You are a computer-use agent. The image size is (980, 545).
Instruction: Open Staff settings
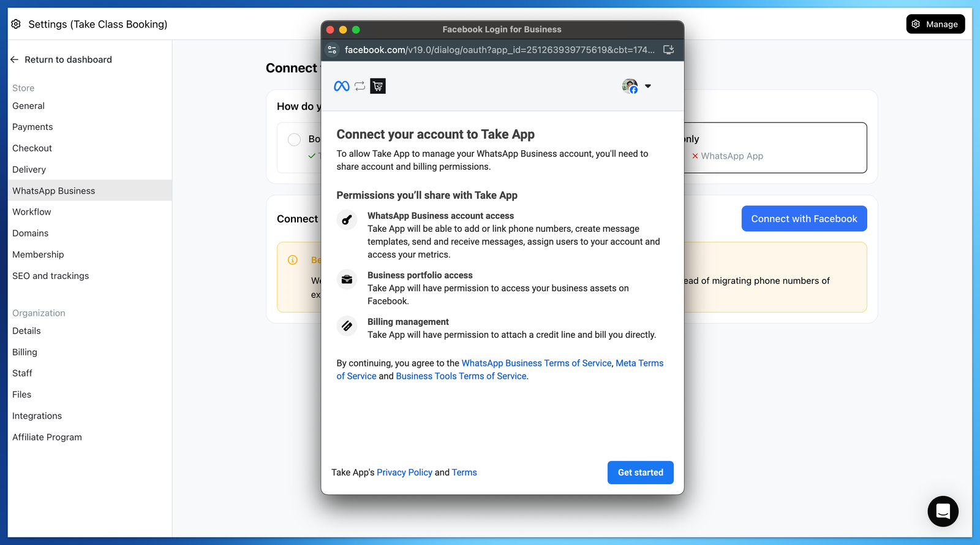coord(22,373)
